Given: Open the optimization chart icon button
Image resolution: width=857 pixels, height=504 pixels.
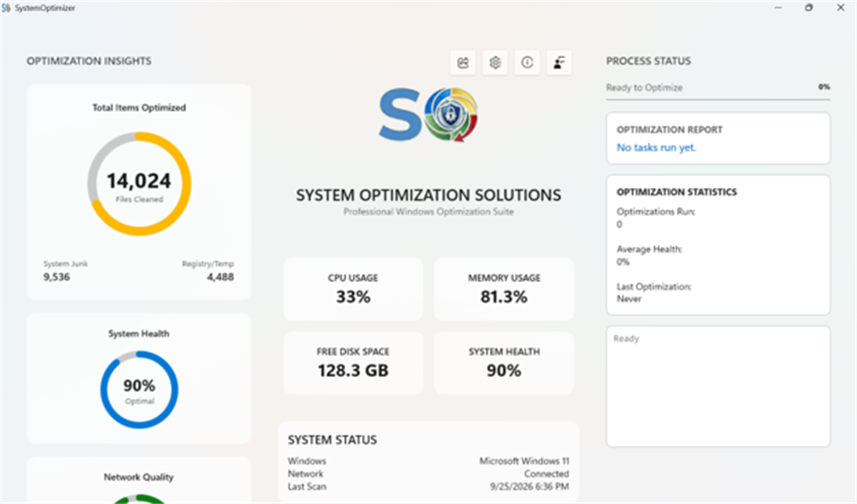Looking at the screenshot, I should [x=462, y=63].
